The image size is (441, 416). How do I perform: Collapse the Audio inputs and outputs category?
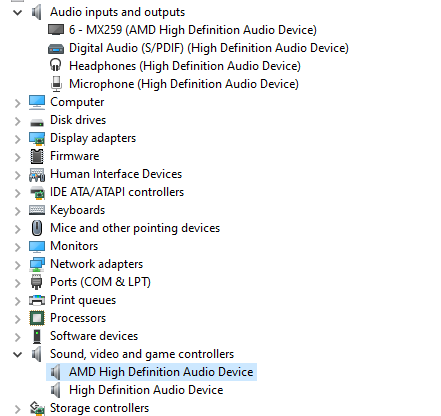click(x=17, y=13)
